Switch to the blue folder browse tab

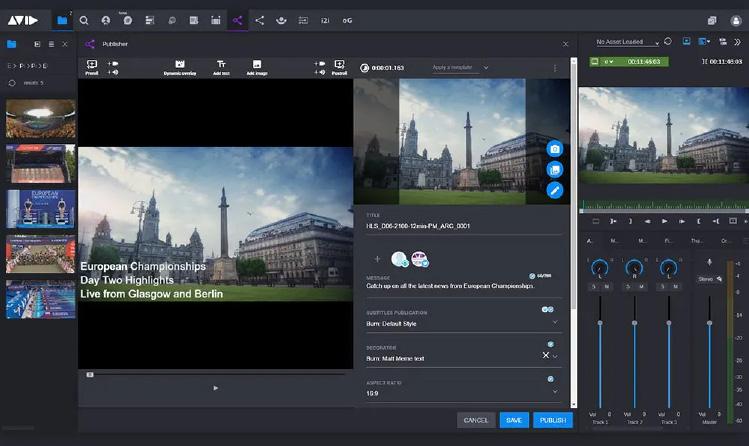pos(62,19)
